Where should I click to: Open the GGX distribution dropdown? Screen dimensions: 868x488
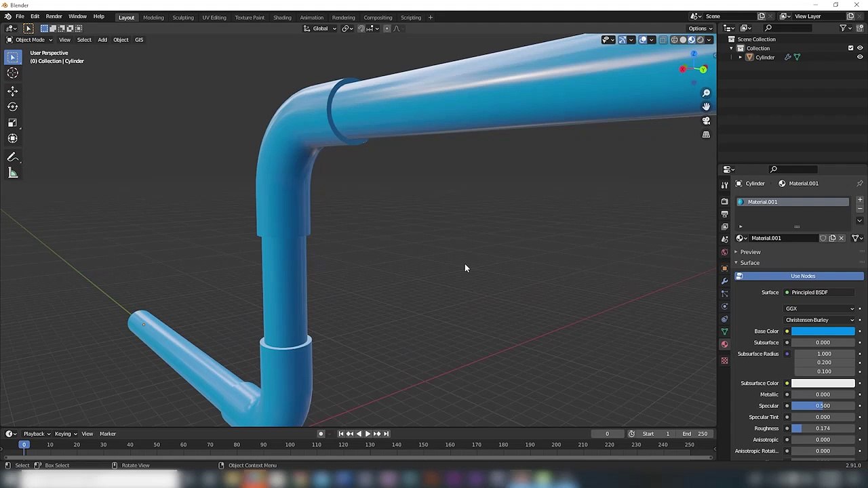[x=821, y=308]
